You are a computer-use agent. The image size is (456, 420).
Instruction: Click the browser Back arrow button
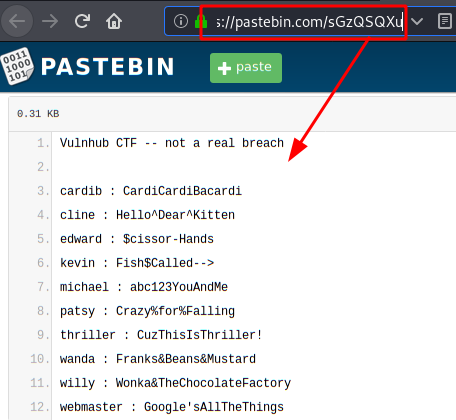pos(17,21)
